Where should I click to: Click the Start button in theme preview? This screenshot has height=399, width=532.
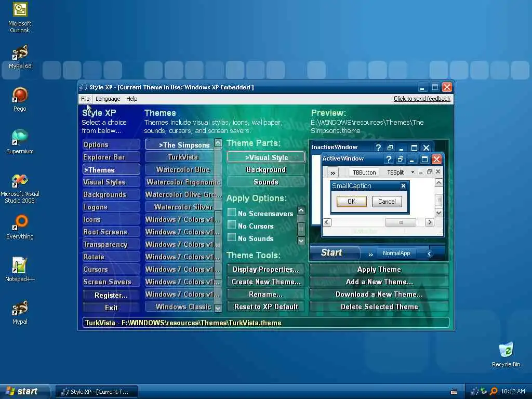pyautogui.click(x=334, y=253)
